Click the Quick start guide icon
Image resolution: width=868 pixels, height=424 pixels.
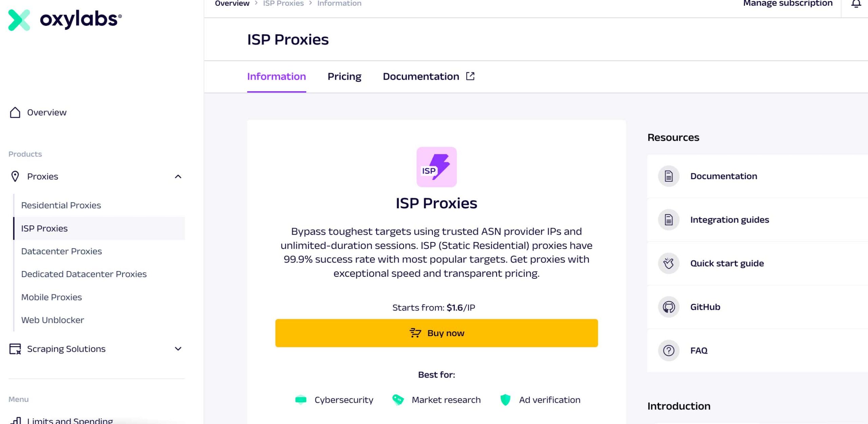click(x=669, y=263)
